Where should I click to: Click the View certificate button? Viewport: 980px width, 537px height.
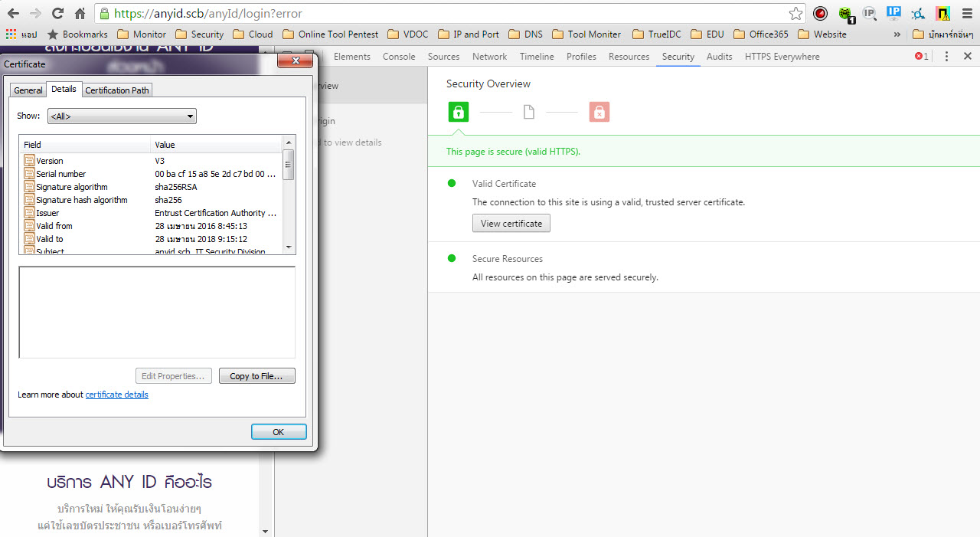511,224
